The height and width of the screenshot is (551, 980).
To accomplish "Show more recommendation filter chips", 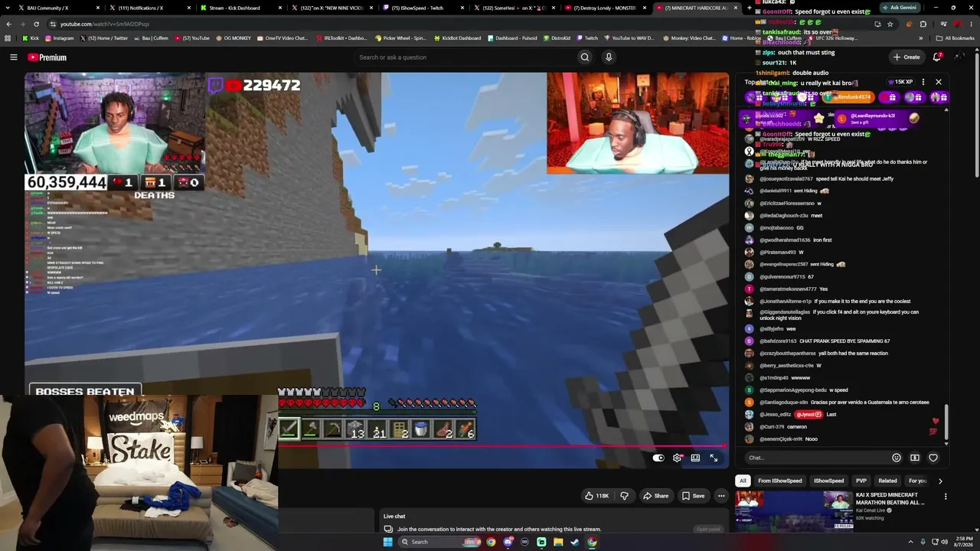I will click(940, 481).
